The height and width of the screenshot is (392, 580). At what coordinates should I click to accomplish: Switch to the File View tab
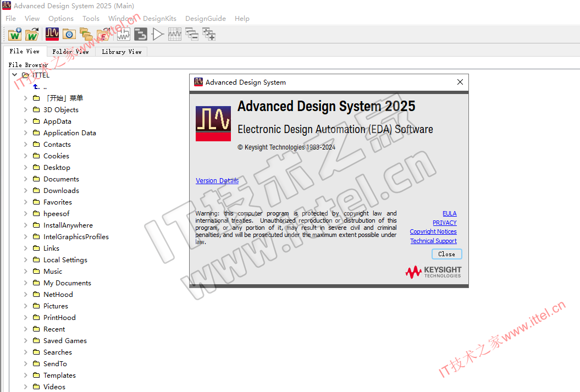(x=25, y=51)
